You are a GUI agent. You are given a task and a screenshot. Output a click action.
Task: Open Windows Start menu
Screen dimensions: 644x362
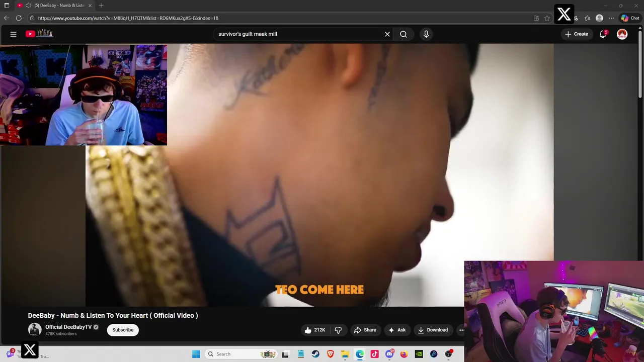coord(196,354)
